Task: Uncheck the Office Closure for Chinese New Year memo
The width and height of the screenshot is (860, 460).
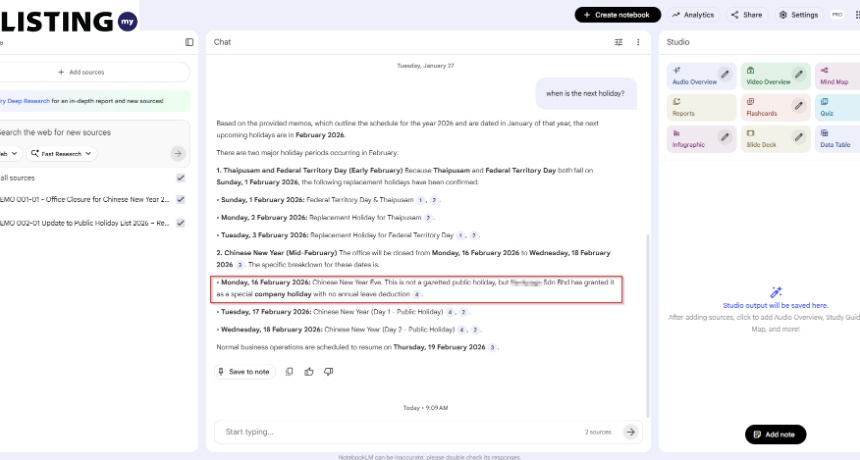Action: (180, 200)
